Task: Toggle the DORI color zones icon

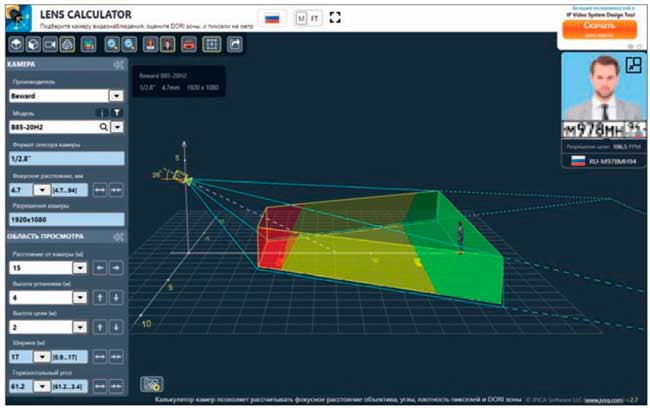Action: click(x=88, y=44)
